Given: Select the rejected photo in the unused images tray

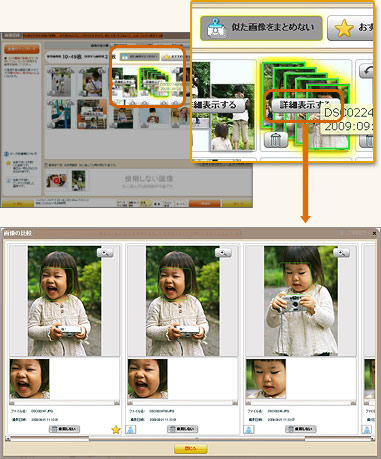Looking at the screenshot, I should [56, 181].
